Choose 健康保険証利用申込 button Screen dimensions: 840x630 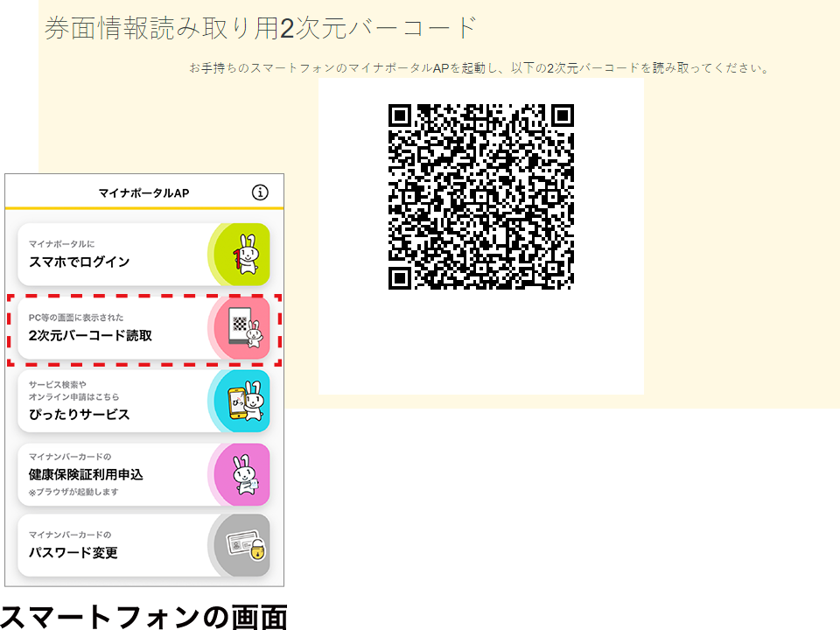[143, 474]
